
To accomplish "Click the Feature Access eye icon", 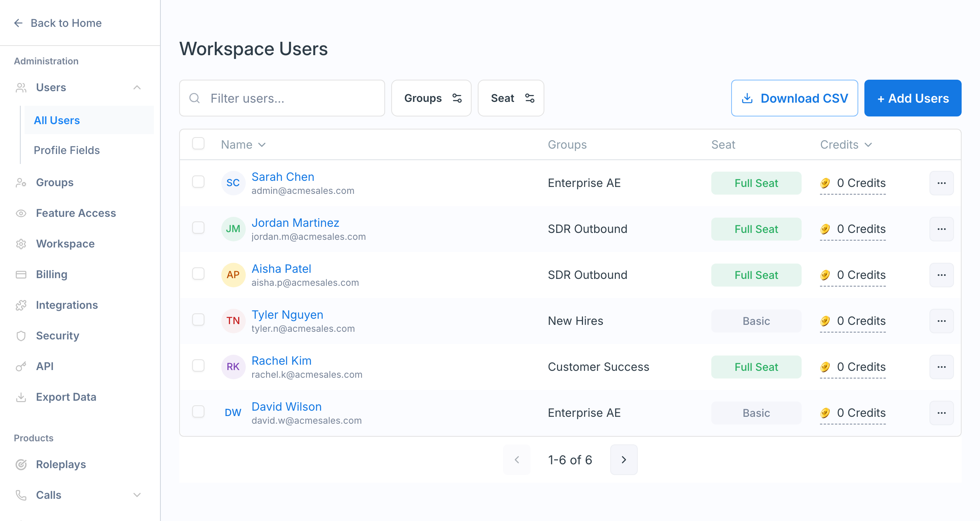I will click(x=21, y=213).
